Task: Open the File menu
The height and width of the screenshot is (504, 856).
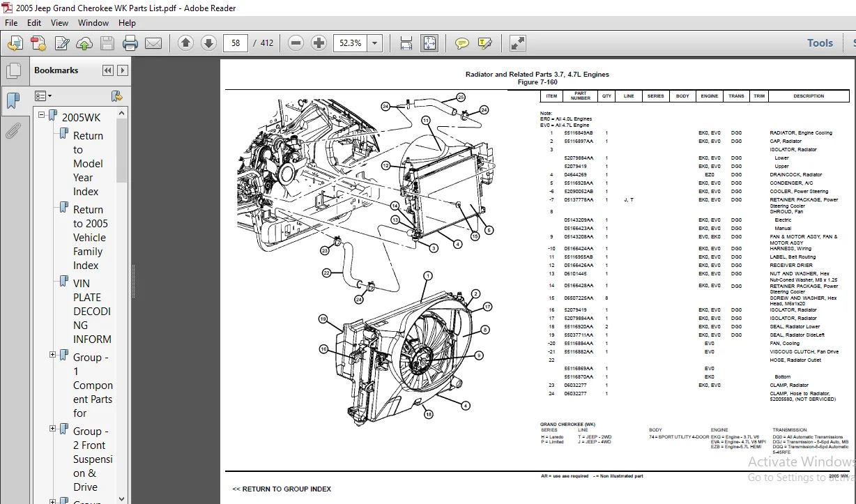Action: coord(11,22)
